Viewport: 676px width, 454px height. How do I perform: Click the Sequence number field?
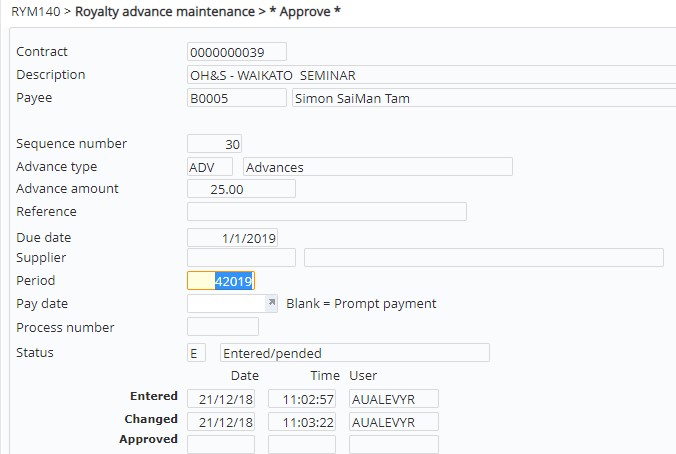[x=214, y=144]
